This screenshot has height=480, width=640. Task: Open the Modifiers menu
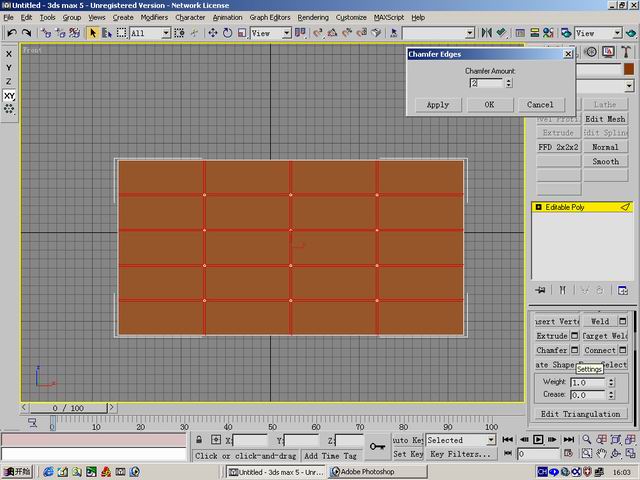(154, 17)
